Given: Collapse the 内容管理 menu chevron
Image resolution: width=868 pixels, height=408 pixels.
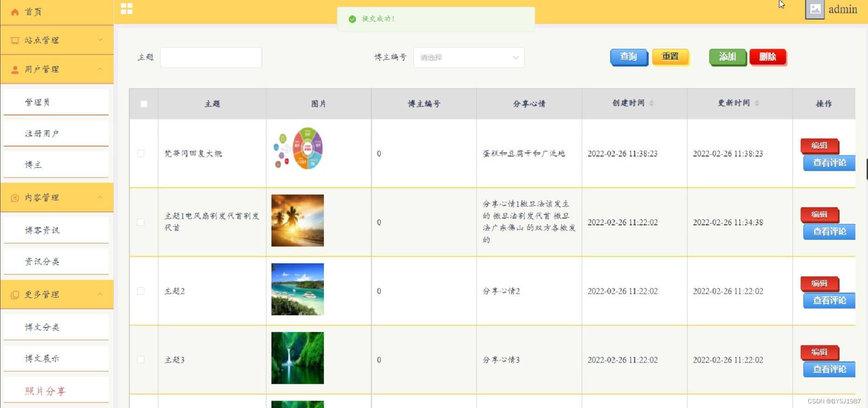Looking at the screenshot, I should point(100,198).
